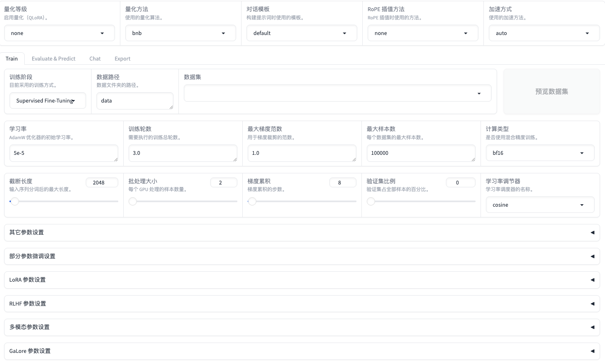Click the 截断长度 slider handle
This screenshot has height=364, width=605.
click(x=15, y=201)
